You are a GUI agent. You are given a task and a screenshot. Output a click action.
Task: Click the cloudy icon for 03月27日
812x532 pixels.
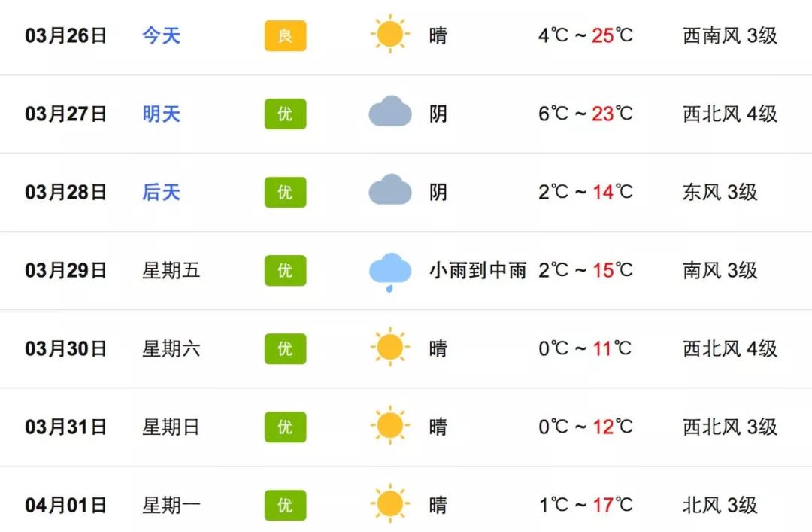pyautogui.click(x=390, y=111)
